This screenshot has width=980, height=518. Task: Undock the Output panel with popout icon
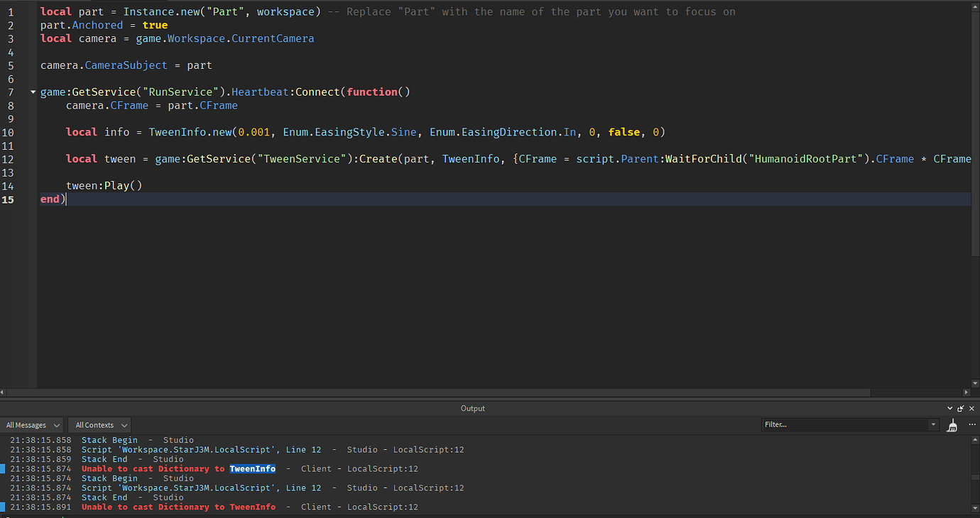[961, 409]
